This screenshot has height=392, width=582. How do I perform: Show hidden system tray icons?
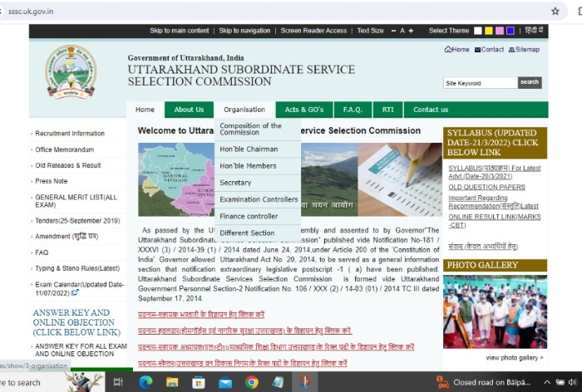547,382
